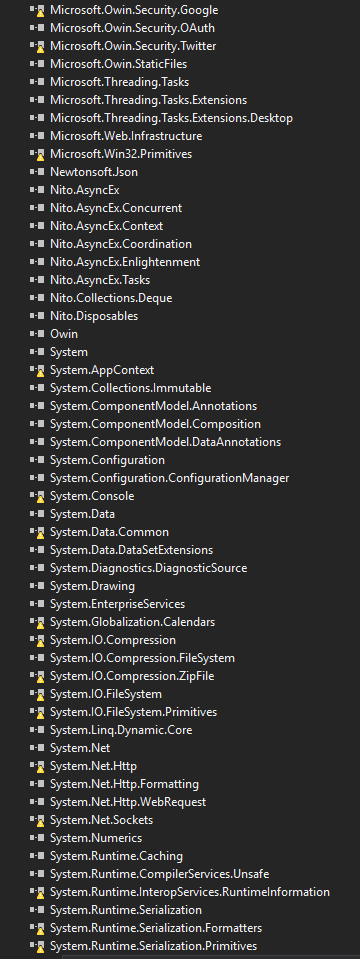Click the warning icon beside System.Runtime.Serialization.Formatters

[37, 928]
